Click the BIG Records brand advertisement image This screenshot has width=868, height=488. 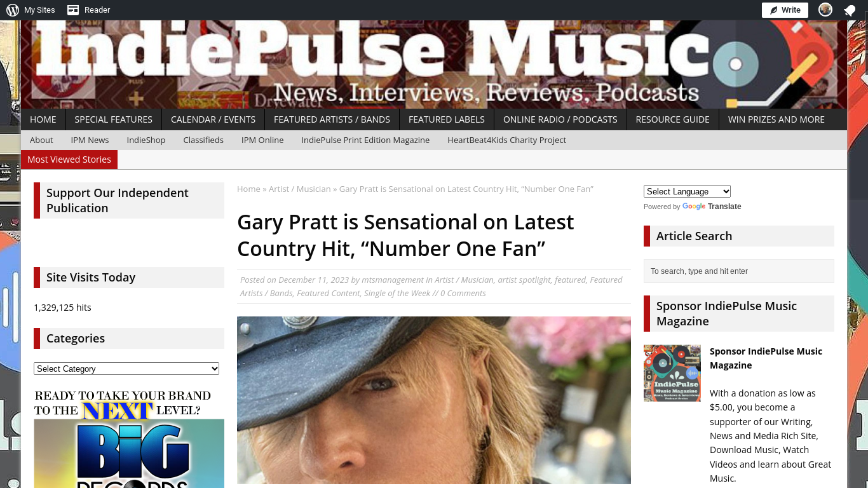point(129,438)
